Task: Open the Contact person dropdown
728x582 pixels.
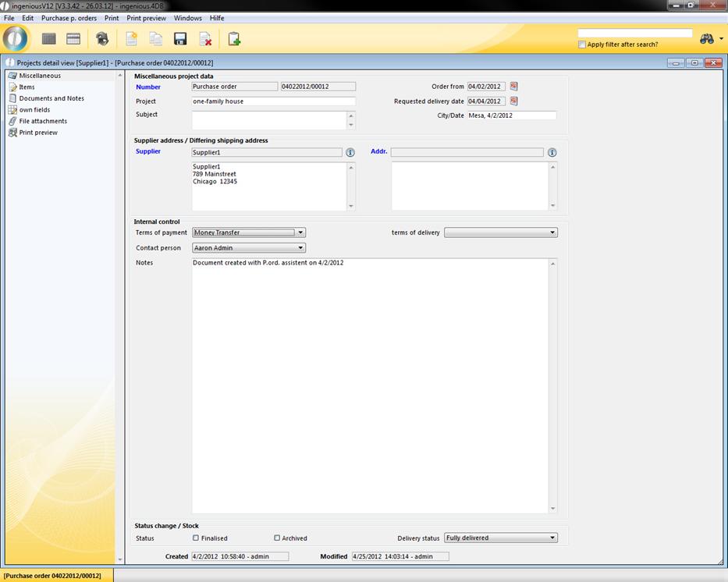Action: [301, 248]
